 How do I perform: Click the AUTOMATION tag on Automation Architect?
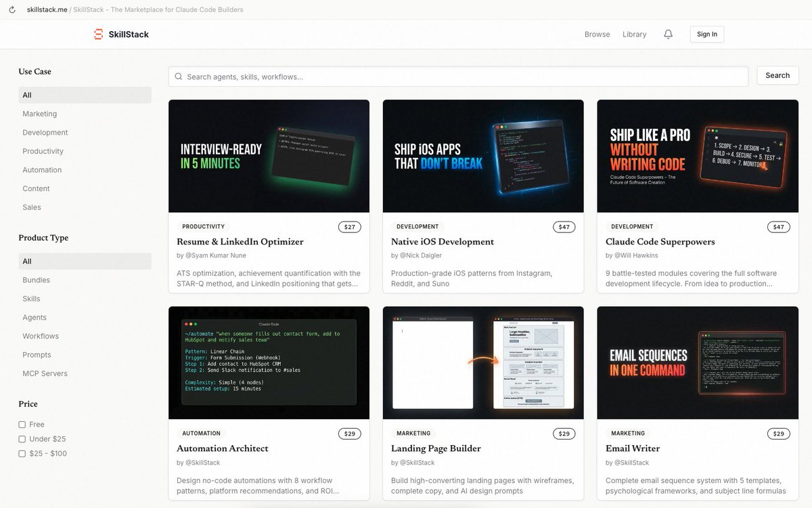202,433
